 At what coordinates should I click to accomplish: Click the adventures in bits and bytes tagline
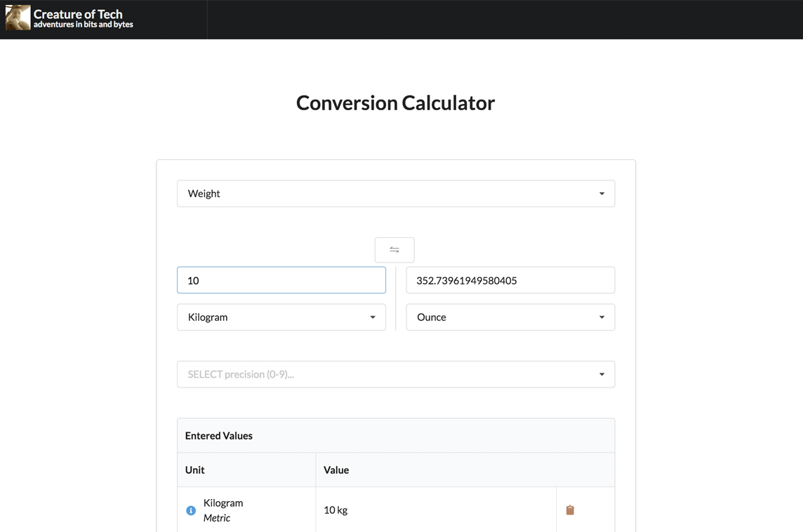84,25
